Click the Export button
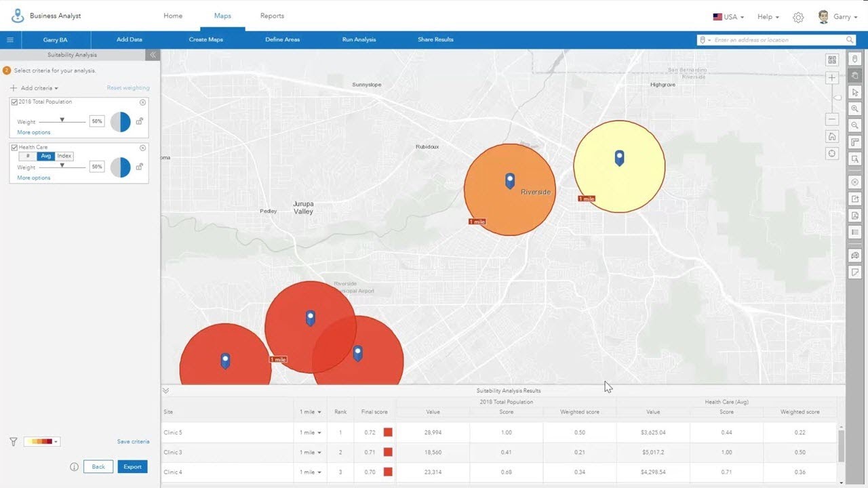The width and height of the screenshot is (868, 488). [x=132, y=467]
